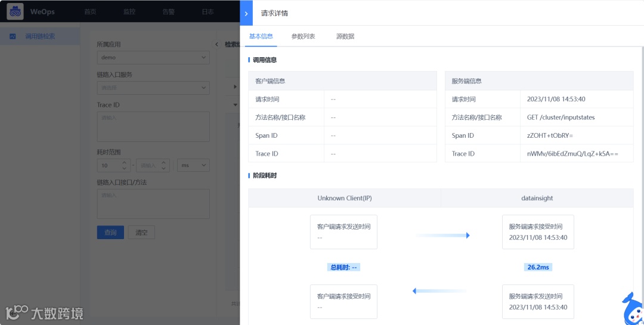Open 首页 in top navigation

(90, 11)
